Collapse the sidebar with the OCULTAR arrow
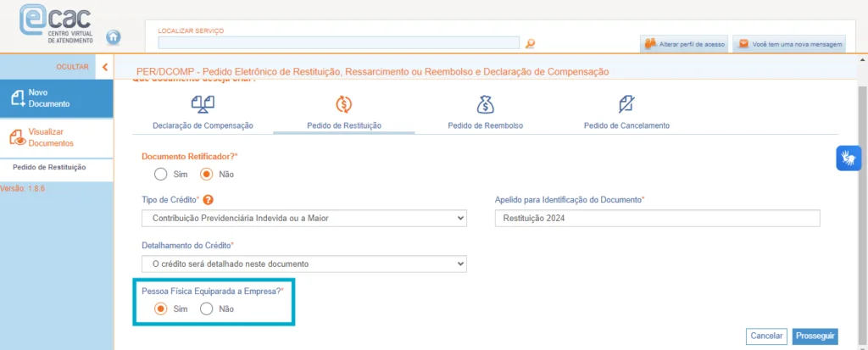The width and height of the screenshot is (868, 350). click(104, 66)
